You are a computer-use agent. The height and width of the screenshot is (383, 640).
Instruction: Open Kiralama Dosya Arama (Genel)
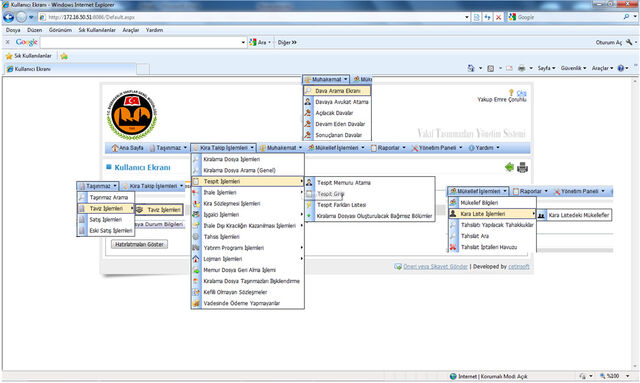point(248,170)
